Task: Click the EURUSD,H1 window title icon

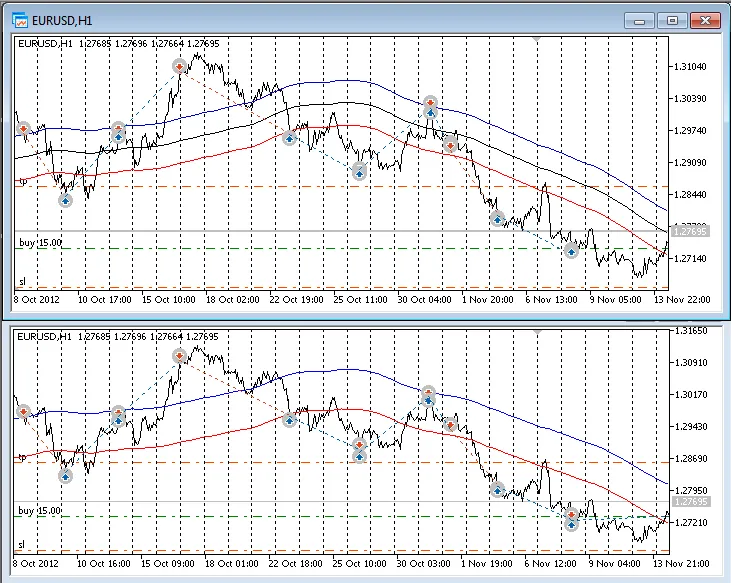Action: click(20, 19)
